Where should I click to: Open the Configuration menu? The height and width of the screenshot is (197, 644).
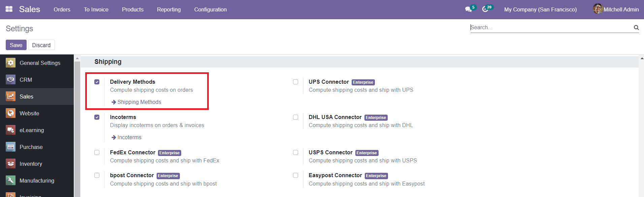tap(210, 9)
